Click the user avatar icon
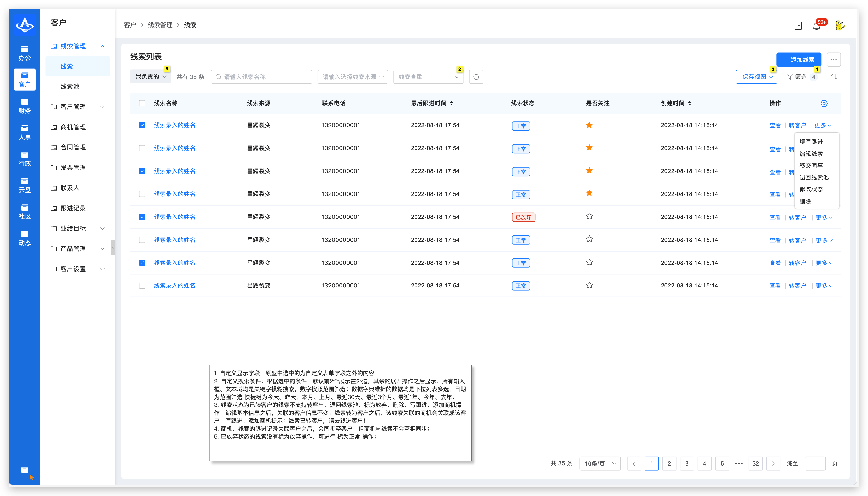The image size is (868, 496). [840, 25]
